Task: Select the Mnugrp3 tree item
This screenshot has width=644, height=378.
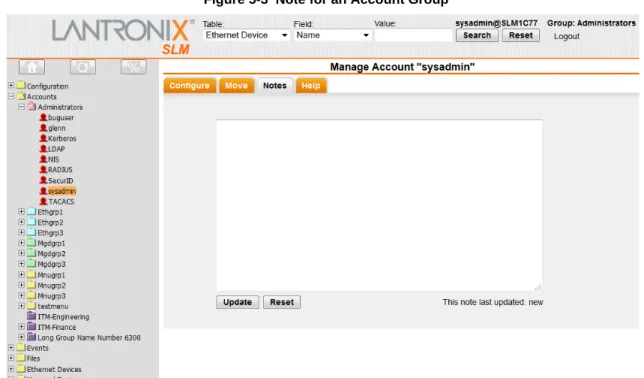Action: [51, 296]
